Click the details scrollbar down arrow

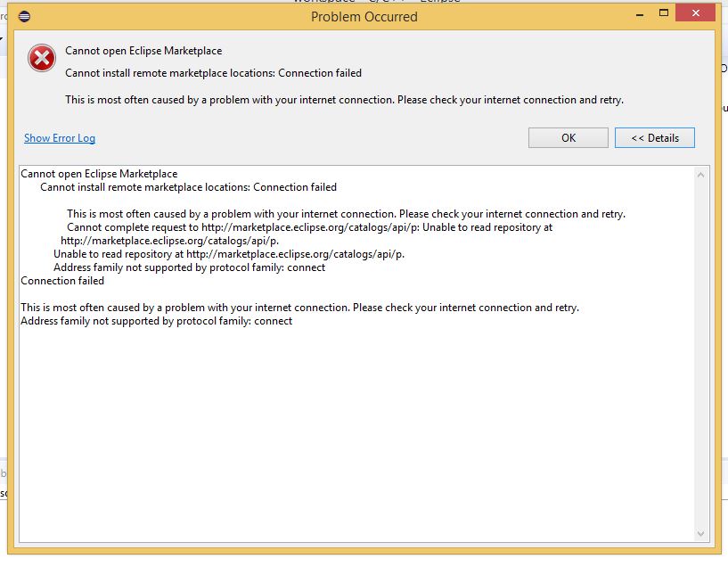point(703,534)
